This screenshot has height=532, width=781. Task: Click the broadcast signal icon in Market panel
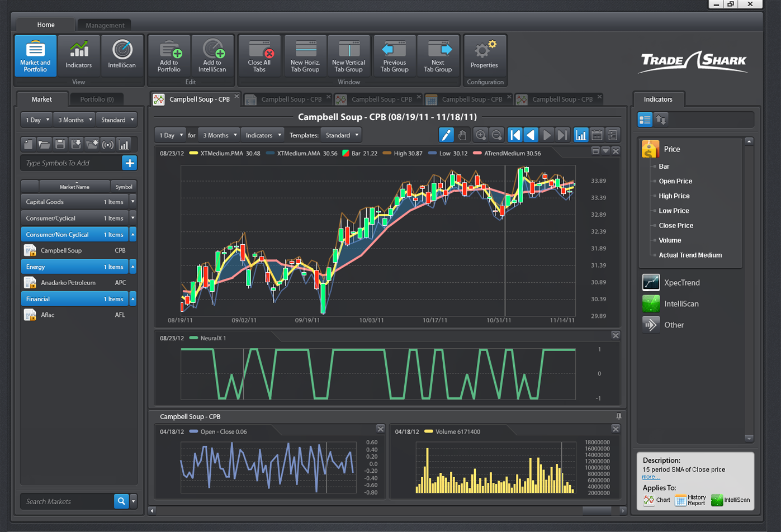[108, 144]
